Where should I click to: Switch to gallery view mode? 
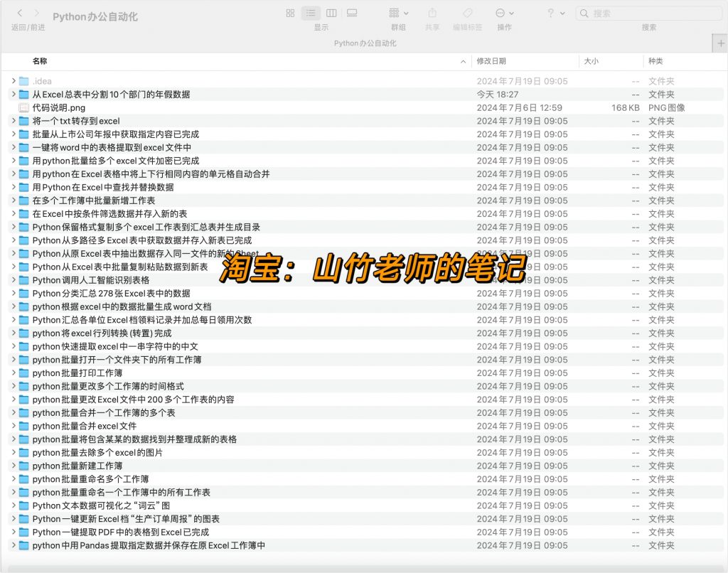tap(352, 13)
